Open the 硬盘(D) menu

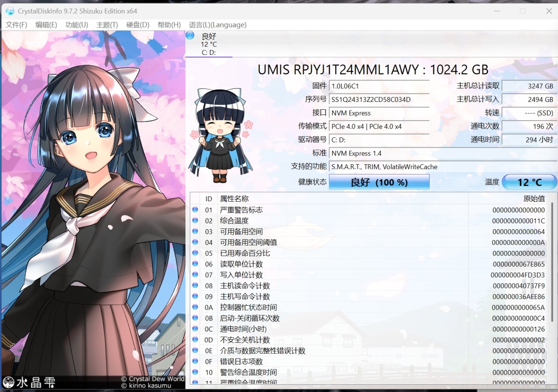click(138, 25)
